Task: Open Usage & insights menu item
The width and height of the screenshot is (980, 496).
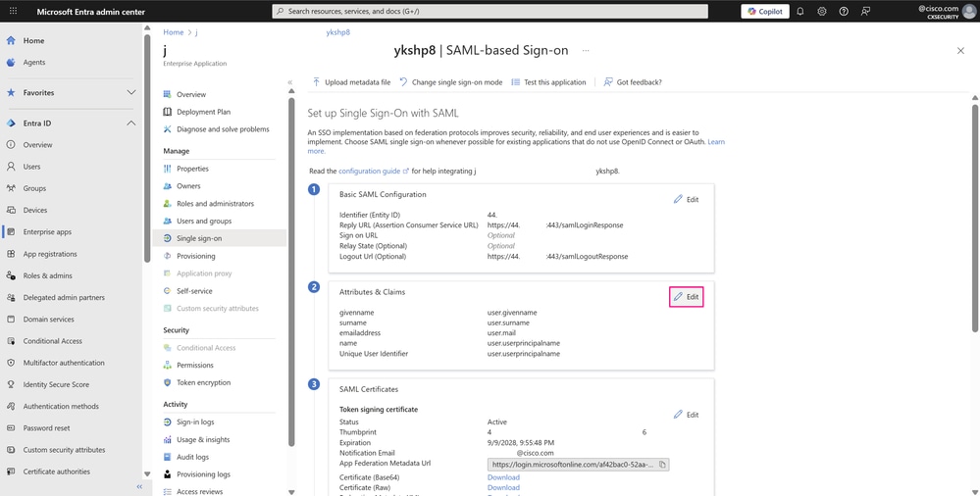Action: tap(203, 440)
